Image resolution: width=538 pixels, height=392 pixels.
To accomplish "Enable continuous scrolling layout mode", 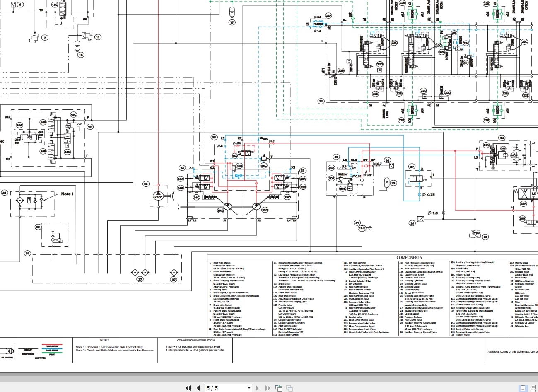I will click(533, 388).
